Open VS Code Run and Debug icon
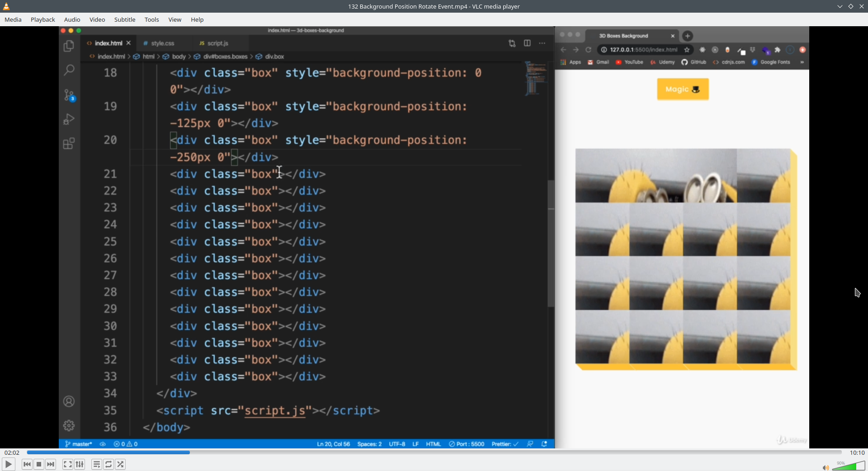Image resolution: width=868 pixels, height=471 pixels. tap(69, 119)
